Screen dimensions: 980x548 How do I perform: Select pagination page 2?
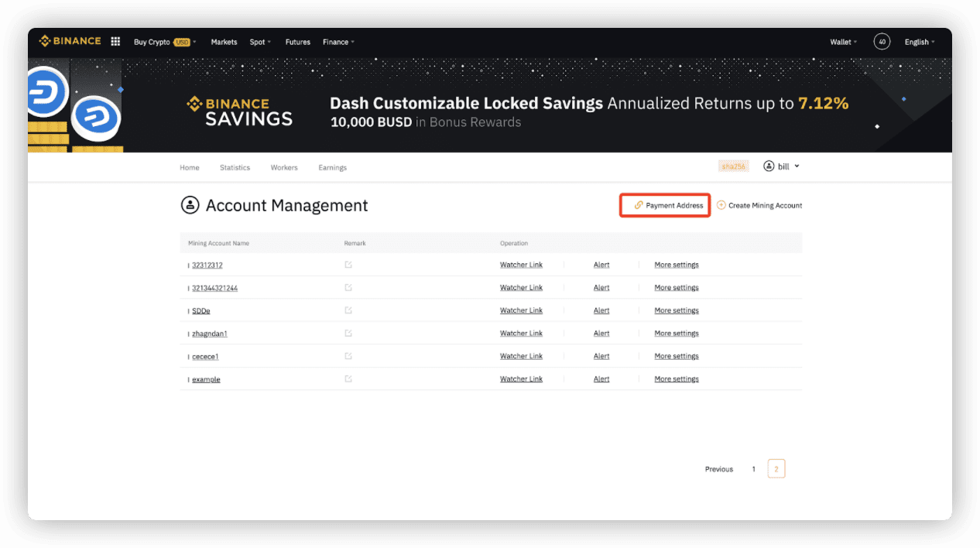pos(776,468)
